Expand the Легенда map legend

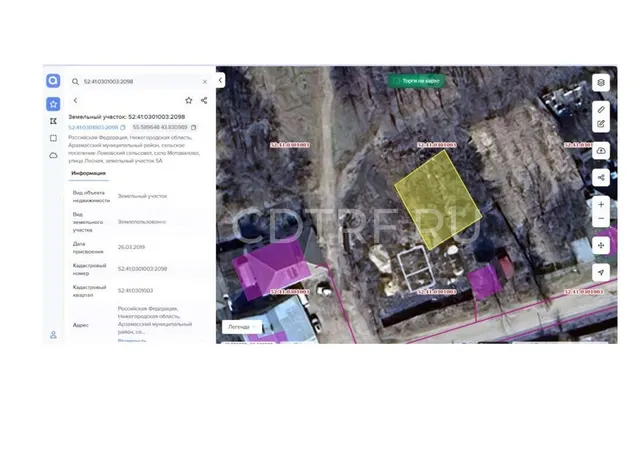[x=242, y=327]
